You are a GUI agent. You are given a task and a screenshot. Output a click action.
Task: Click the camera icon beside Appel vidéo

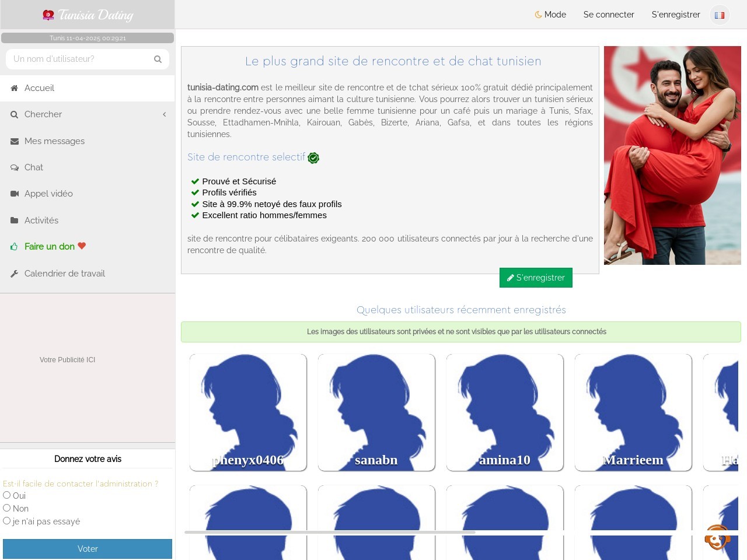[x=14, y=194]
